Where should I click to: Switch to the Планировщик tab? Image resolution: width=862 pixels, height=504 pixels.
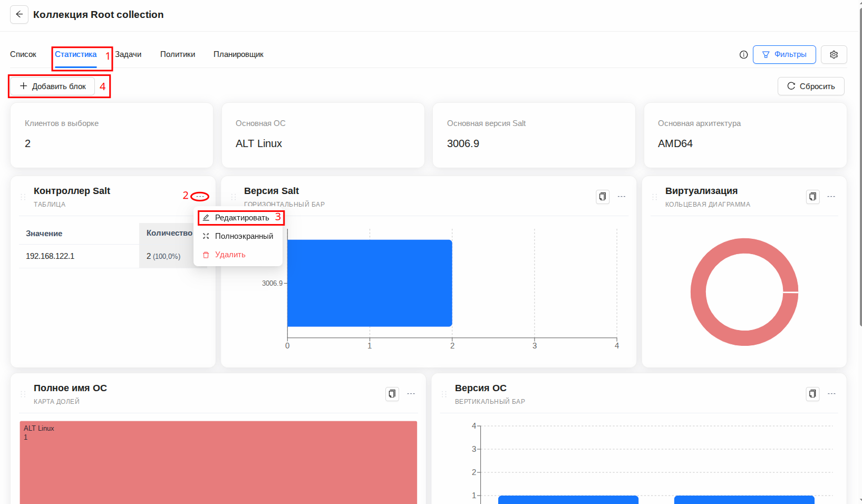pyautogui.click(x=238, y=54)
